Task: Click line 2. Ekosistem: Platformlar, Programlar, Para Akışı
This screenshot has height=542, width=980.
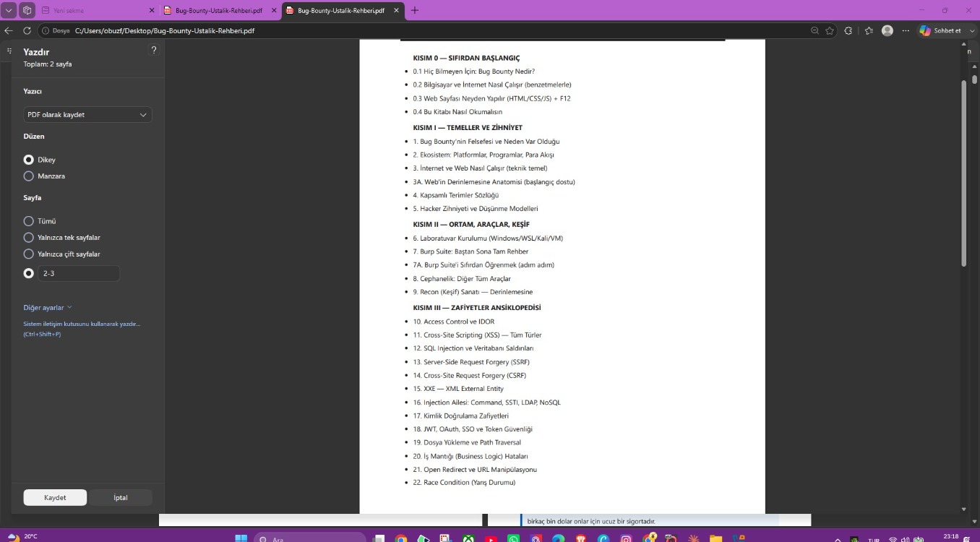Action: (483, 155)
